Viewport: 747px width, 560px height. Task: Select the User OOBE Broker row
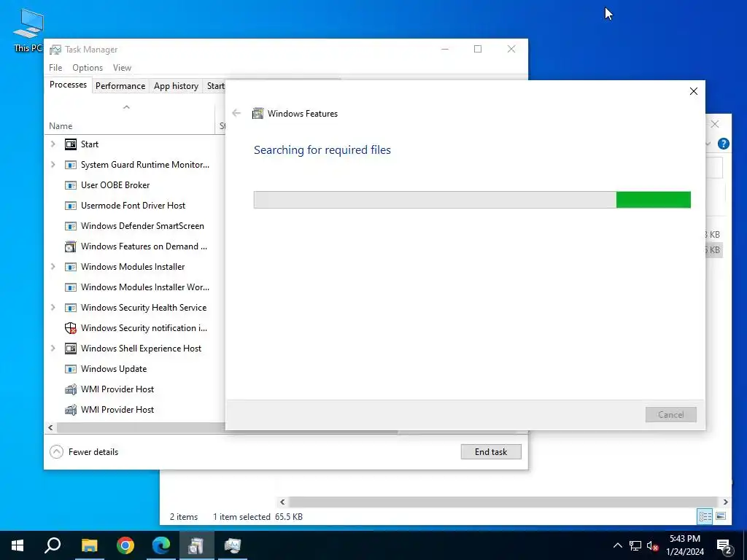click(x=135, y=185)
